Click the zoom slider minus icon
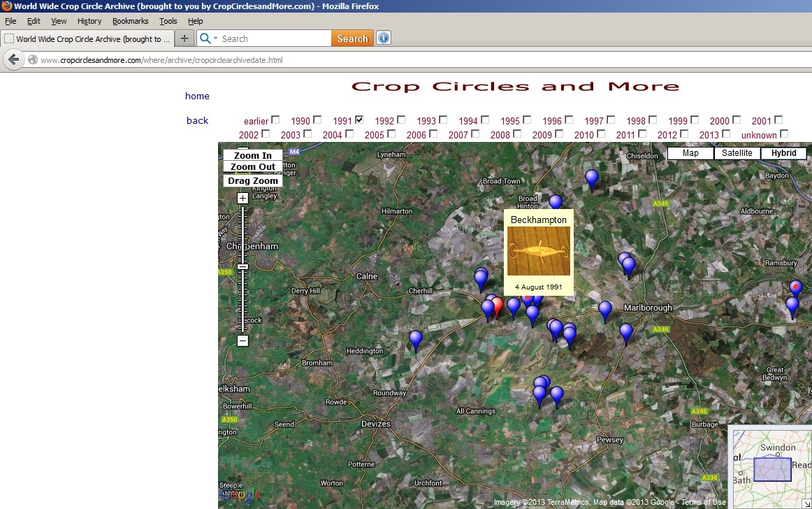 (x=242, y=341)
